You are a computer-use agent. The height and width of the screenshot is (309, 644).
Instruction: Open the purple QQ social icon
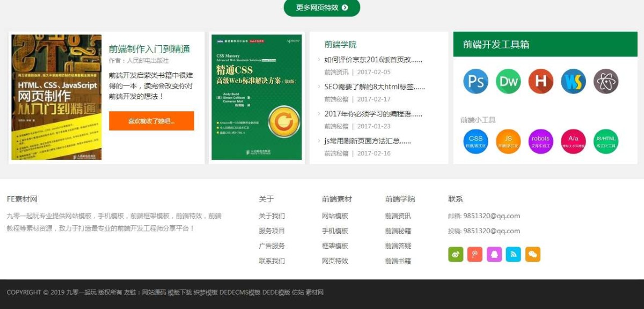click(494, 254)
